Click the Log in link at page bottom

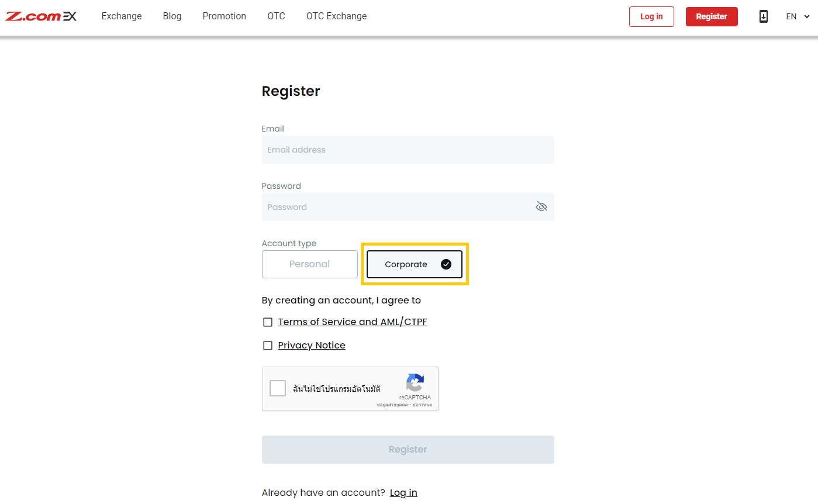click(x=403, y=492)
